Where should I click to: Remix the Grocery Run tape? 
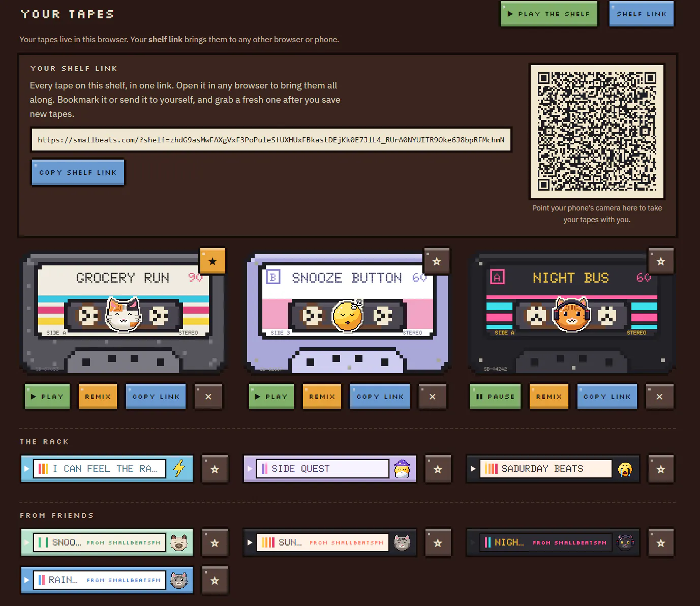click(x=98, y=397)
